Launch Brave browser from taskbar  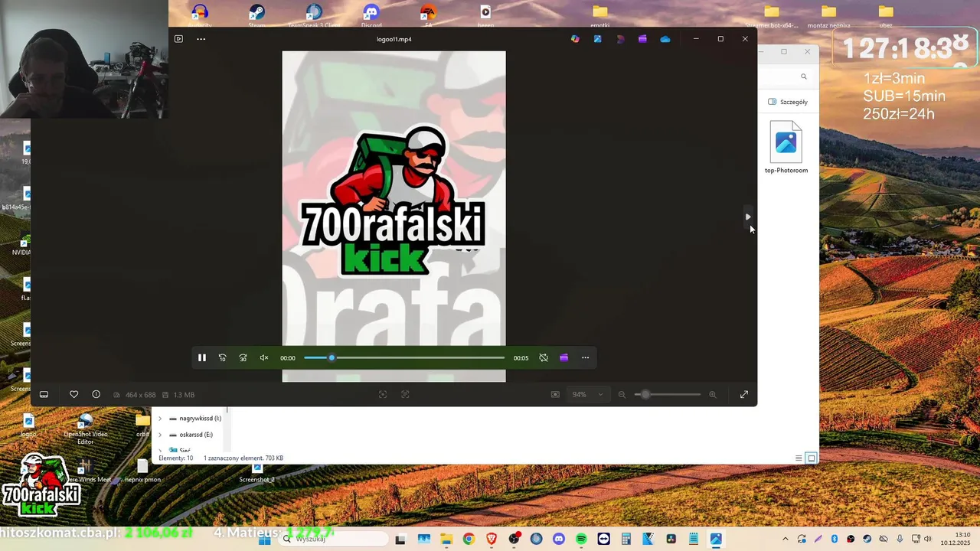[492, 540]
